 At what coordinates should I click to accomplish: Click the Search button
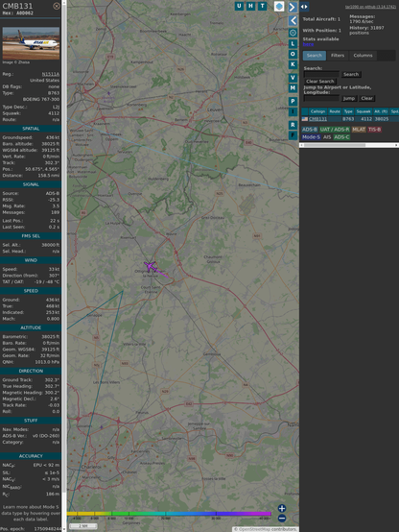pyautogui.click(x=351, y=74)
